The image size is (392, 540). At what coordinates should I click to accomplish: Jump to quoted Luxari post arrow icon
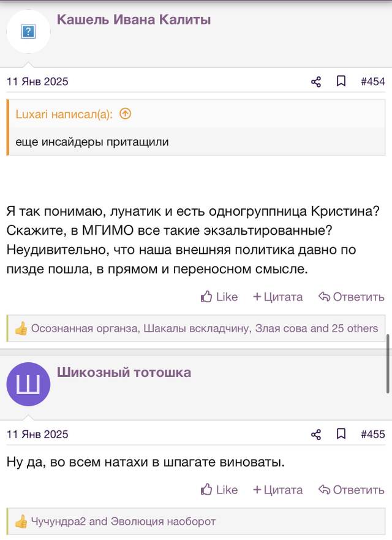point(126,113)
